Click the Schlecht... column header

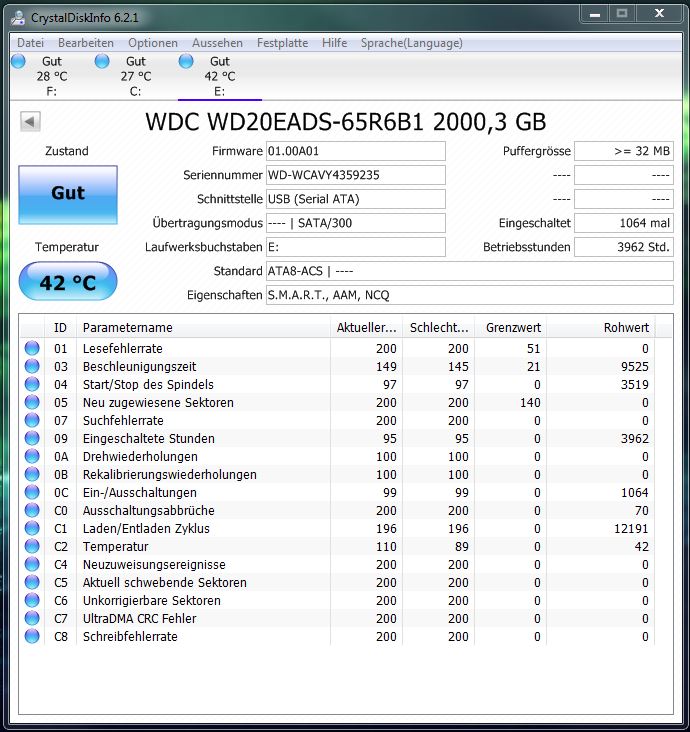[438, 328]
